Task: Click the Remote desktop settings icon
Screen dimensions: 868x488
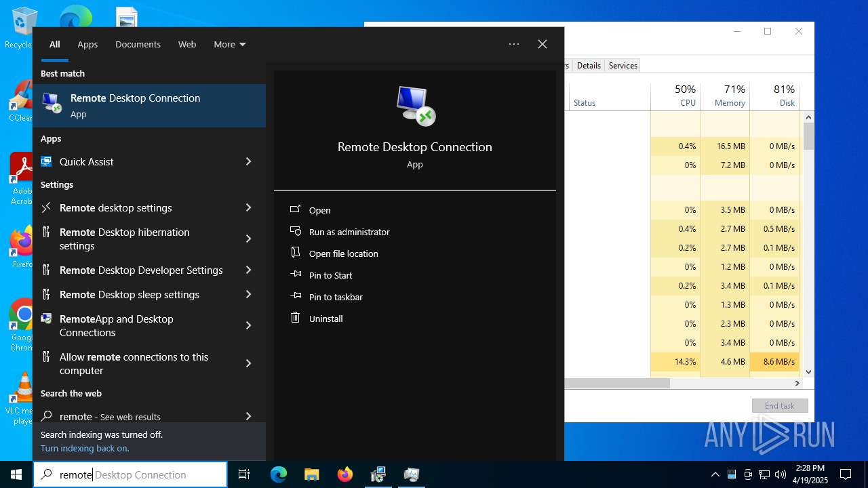Action: (46, 207)
